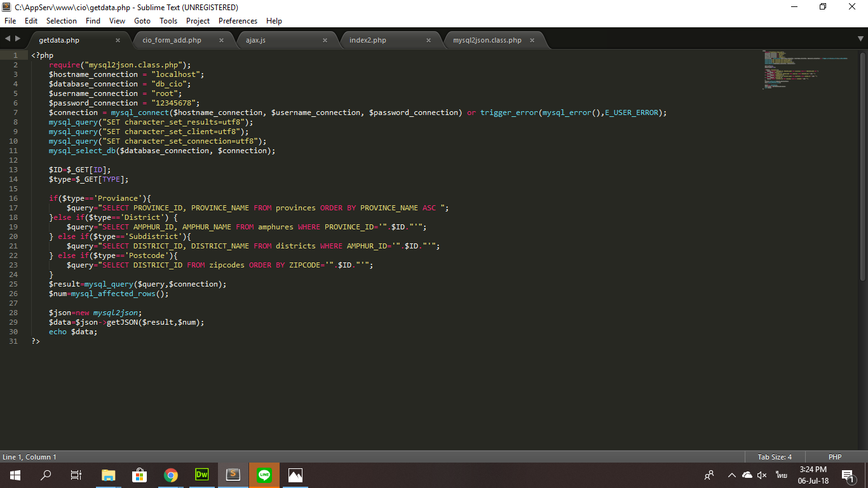Click the trigger_error function call
Viewport: 868px width, 488px height.
coord(574,112)
